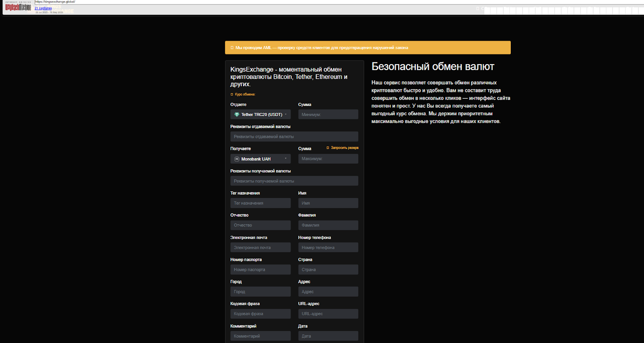Image resolution: width=644 pixels, height=343 pixels.
Task: Click the paragraph starting Наш сервис позволяет
Action: pyautogui.click(x=441, y=102)
